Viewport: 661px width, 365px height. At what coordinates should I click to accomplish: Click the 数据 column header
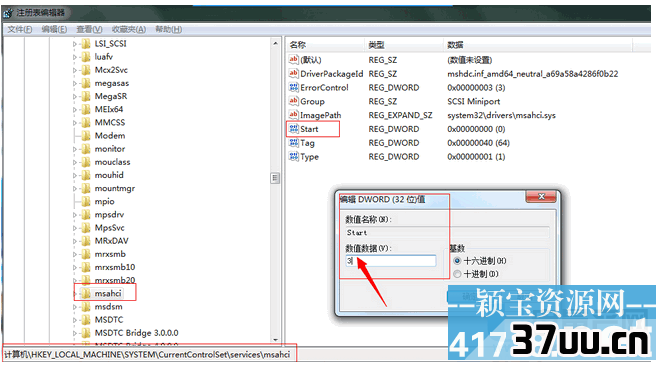click(x=537, y=45)
